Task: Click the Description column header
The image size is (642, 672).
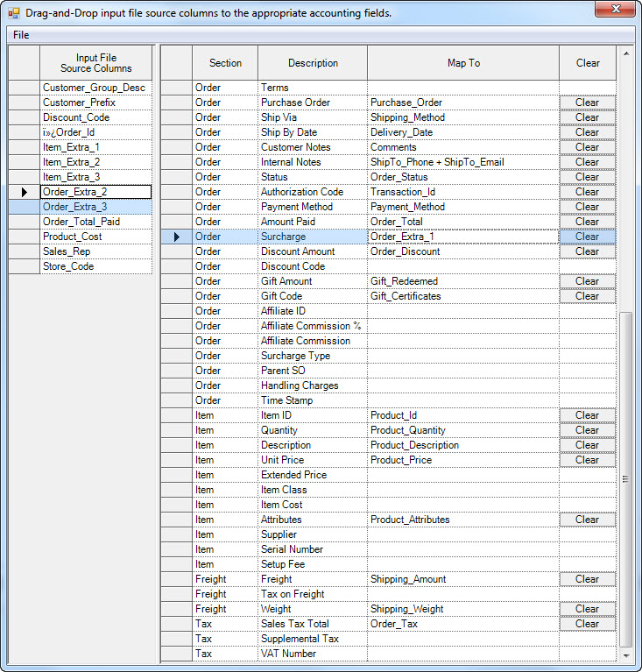Action: 313,63
